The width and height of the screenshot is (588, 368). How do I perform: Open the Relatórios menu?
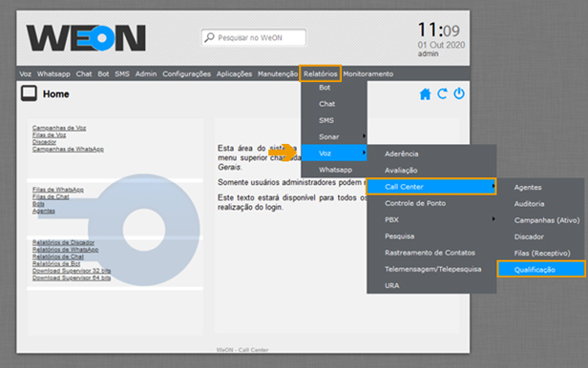(321, 73)
